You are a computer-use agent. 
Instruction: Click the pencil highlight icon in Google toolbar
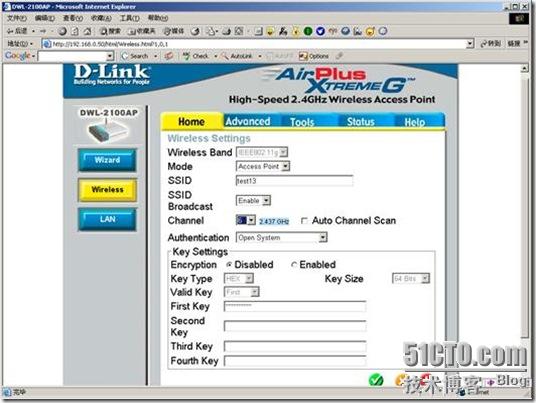(x=339, y=56)
